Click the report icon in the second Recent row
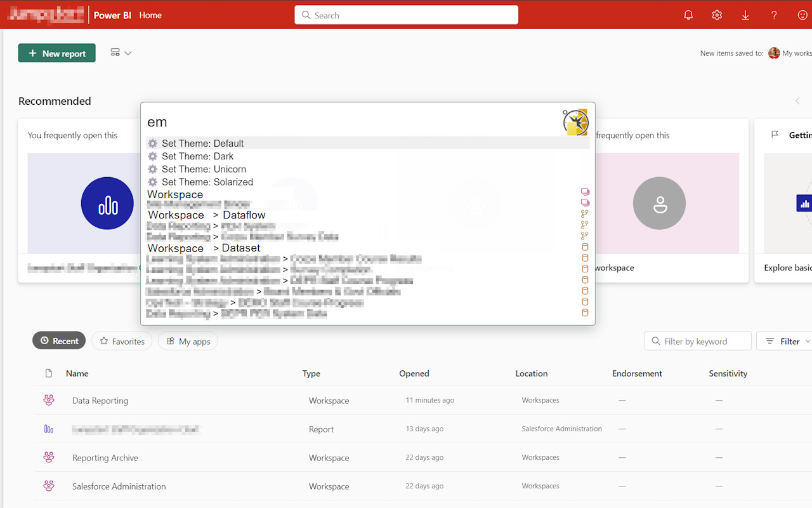The image size is (812, 508). click(x=49, y=429)
